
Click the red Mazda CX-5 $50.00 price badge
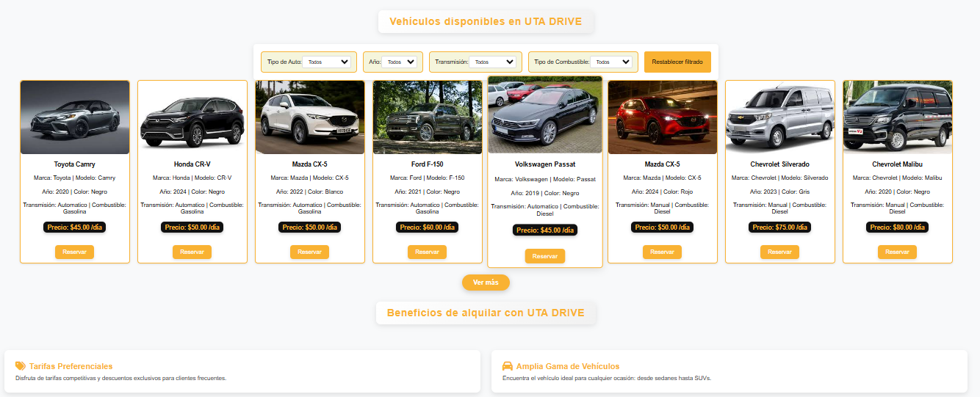[x=662, y=227]
